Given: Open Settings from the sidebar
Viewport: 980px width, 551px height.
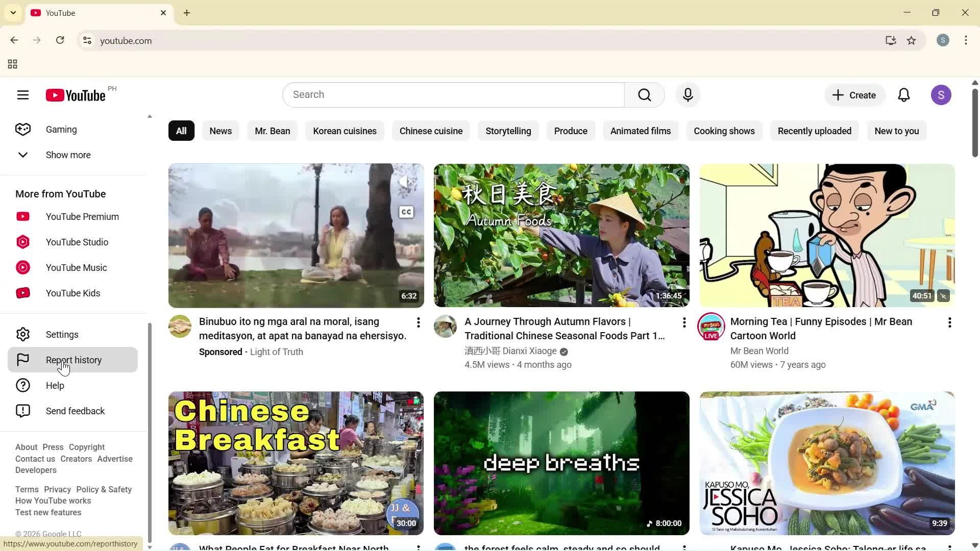Looking at the screenshot, I should (62, 334).
